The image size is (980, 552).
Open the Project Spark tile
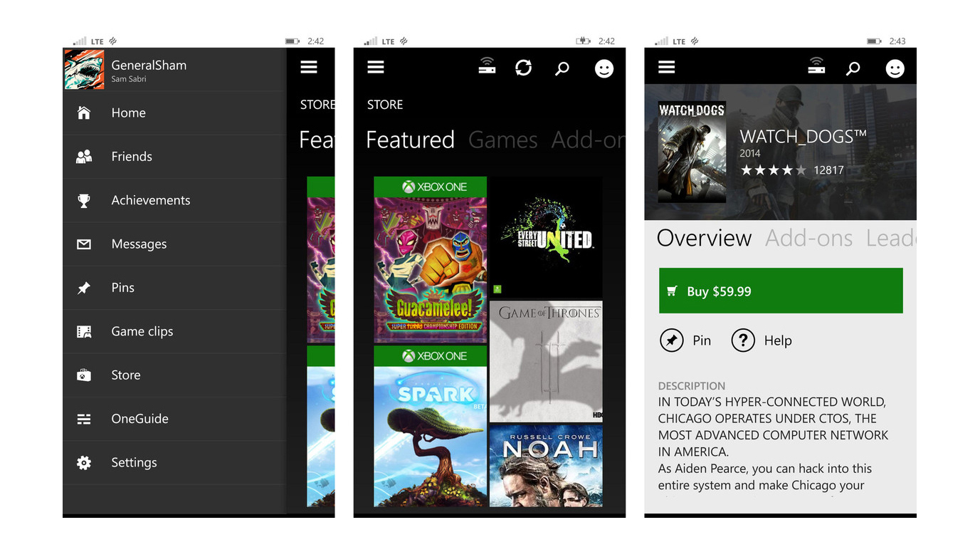coord(431,427)
